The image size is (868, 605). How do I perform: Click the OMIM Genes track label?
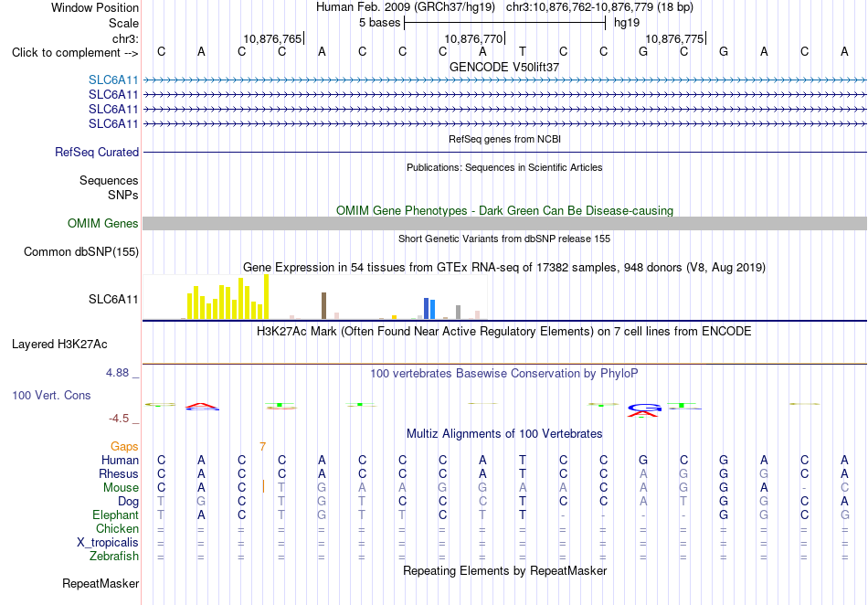coord(103,223)
